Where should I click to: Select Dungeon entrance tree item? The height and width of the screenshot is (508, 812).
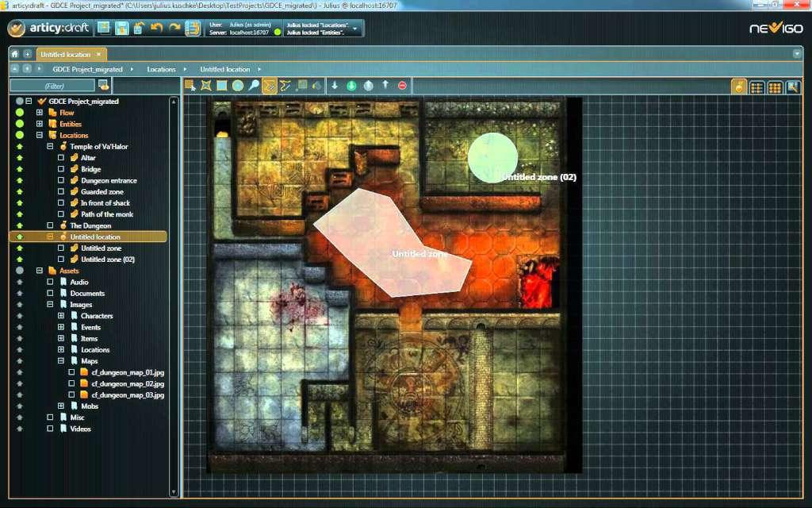109,180
